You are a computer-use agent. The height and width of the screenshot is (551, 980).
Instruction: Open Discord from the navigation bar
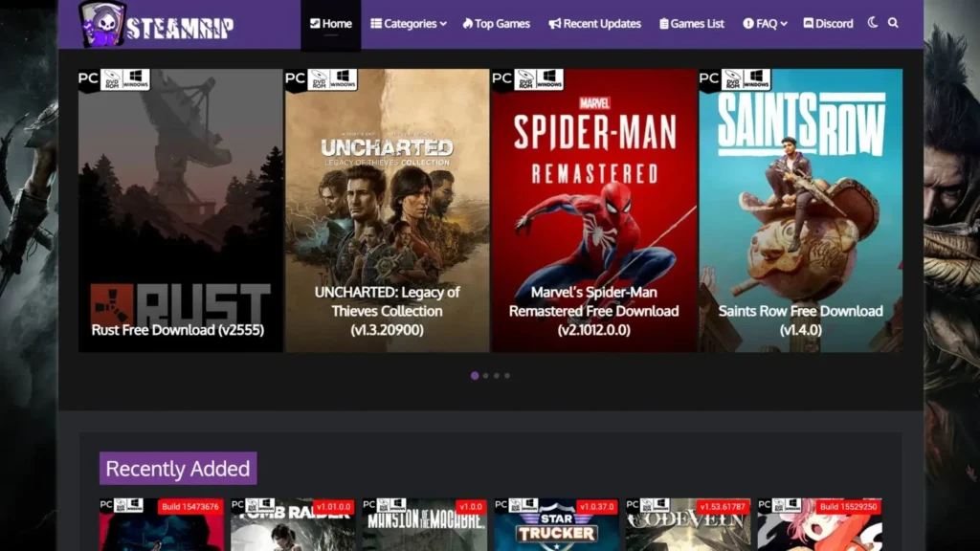pos(828,23)
